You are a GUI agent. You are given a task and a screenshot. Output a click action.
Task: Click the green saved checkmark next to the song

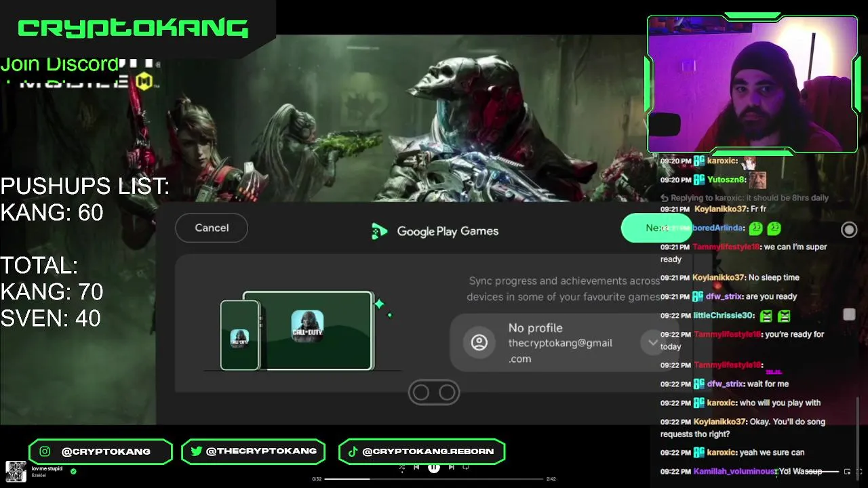tap(73, 471)
